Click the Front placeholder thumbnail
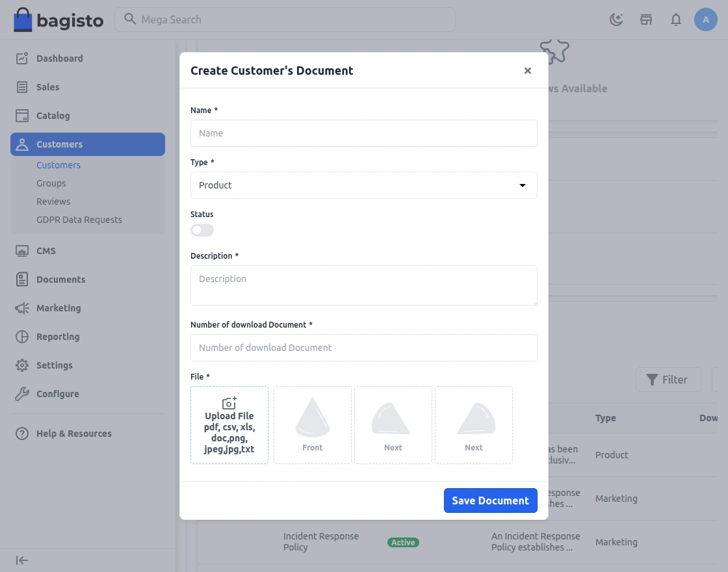This screenshot has width=728, height=572. pos(313,425)
